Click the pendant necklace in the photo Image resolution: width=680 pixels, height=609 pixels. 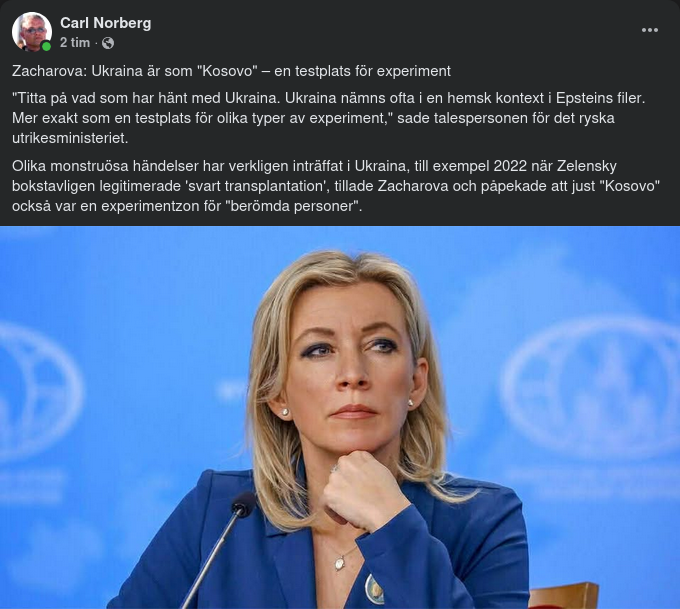(340, 563)
